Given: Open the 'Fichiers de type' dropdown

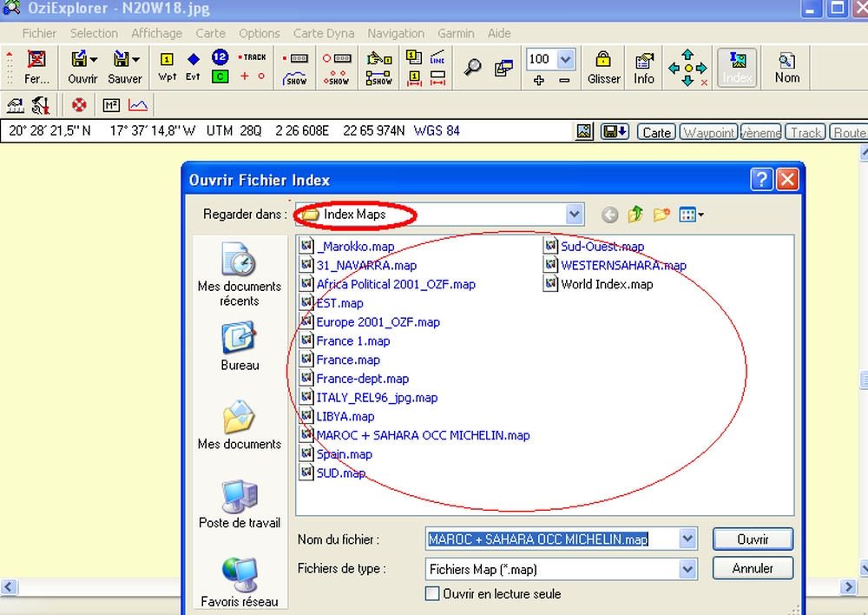Looking at the screenshot, I should coord(687,570).
